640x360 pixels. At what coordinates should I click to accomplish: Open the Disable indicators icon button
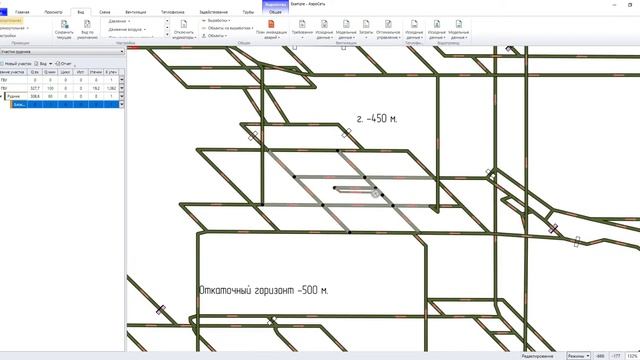coord(184,24)
